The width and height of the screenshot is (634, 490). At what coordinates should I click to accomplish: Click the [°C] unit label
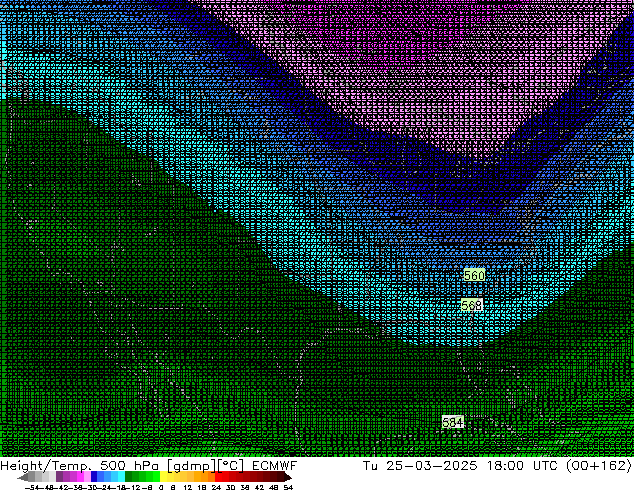231,466
